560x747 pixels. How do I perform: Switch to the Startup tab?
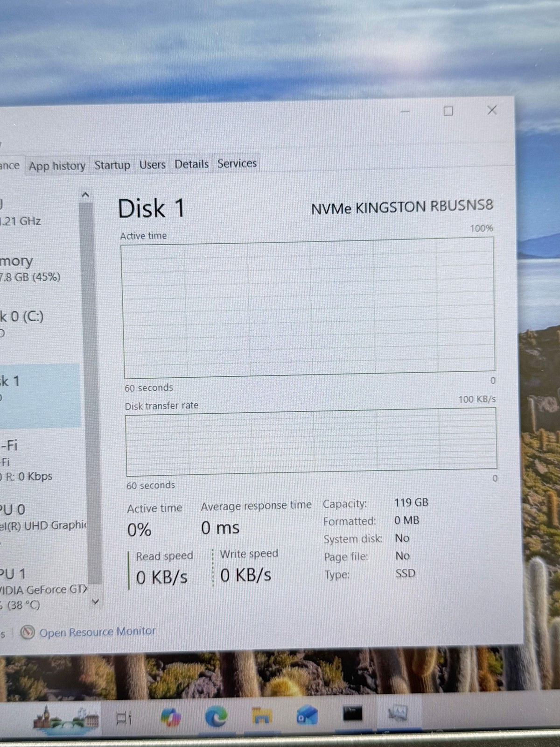(x=112, y=165)
